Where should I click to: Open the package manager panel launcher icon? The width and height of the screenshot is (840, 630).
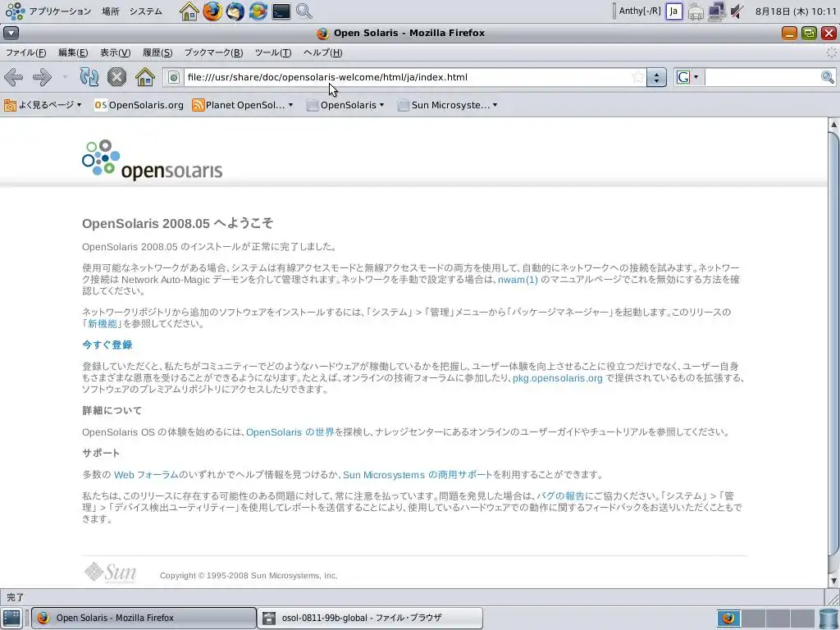click(258, 11)
